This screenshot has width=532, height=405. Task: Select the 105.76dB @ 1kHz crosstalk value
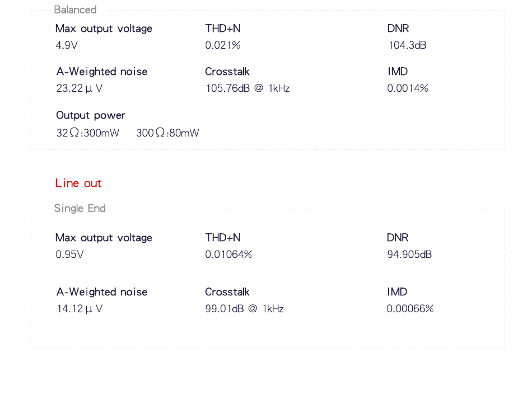[x=247, y=88]
